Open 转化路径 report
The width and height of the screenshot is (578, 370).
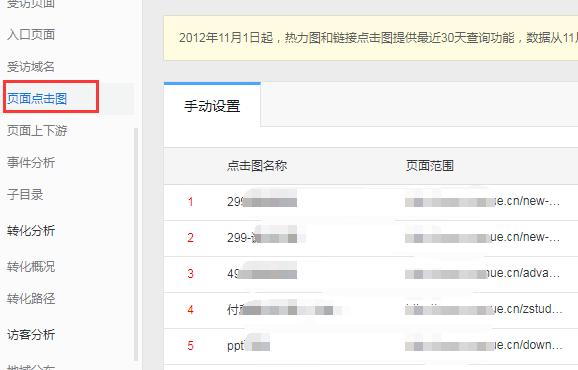click(31, 299)
